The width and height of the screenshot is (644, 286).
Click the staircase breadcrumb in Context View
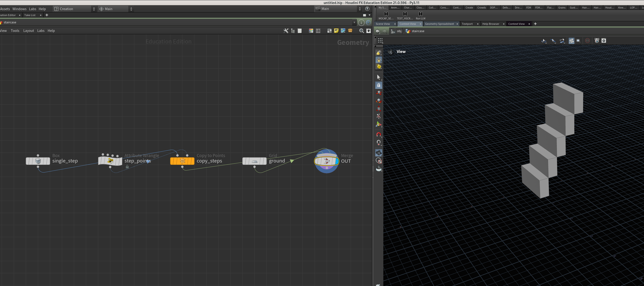[415, 31]
